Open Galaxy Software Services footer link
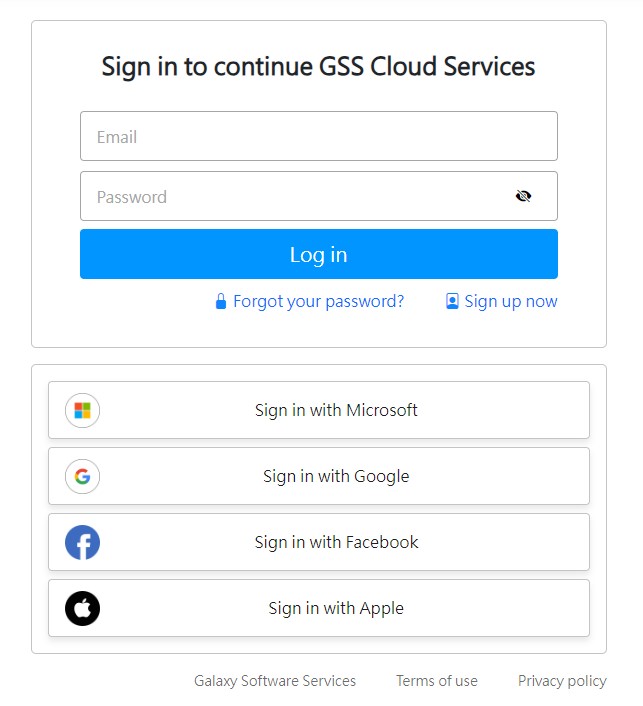Viewport: 643px width, 706px height. pos(275,681)
